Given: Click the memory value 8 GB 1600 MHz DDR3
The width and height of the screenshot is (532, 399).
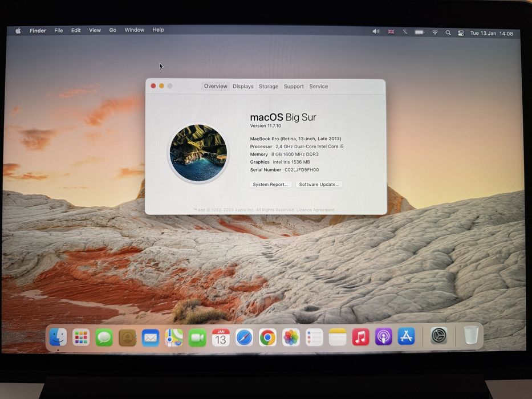Looking at the screenshot, I should pos(295,154).
